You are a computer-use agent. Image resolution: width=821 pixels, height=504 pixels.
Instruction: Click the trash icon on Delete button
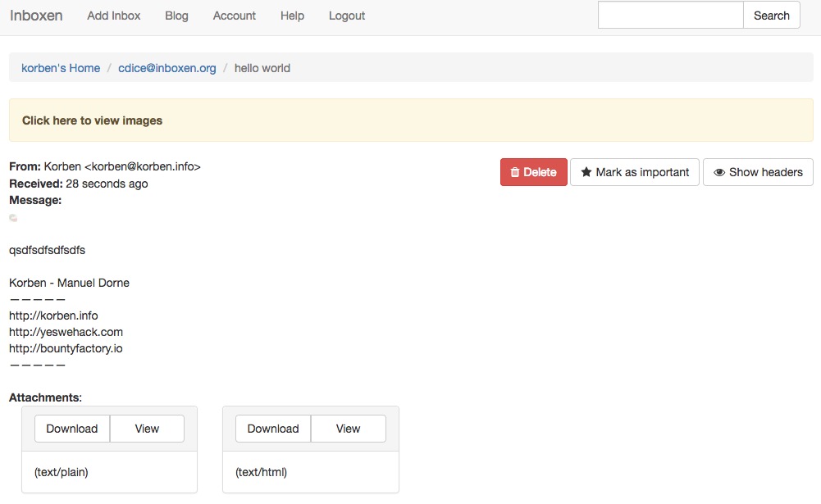515,172
